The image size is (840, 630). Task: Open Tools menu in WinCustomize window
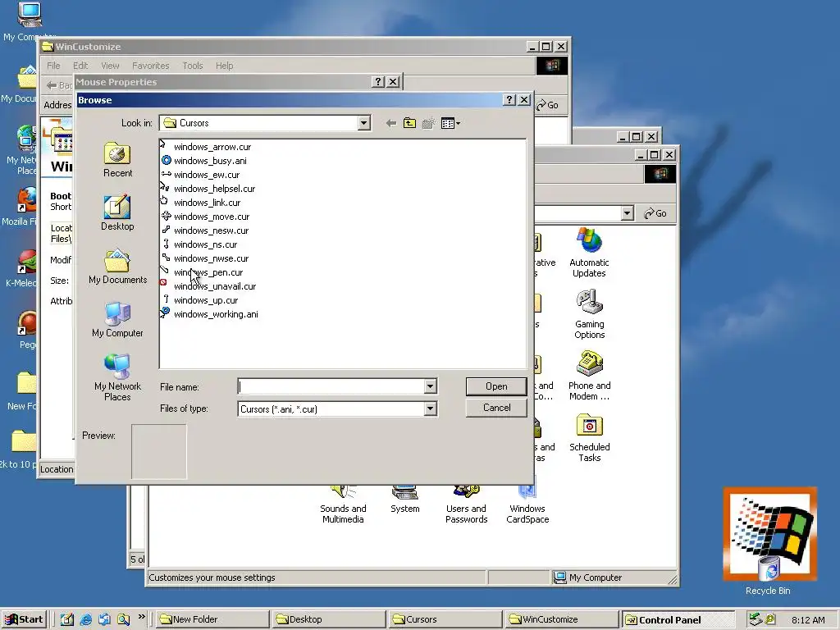pos(192,66)
